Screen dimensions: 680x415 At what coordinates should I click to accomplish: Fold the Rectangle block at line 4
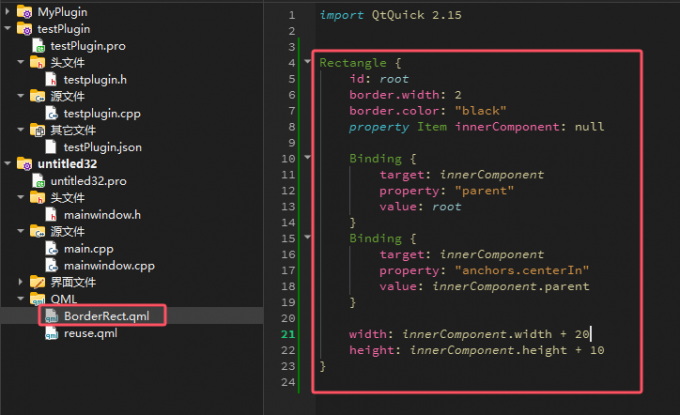pos(307,63)
